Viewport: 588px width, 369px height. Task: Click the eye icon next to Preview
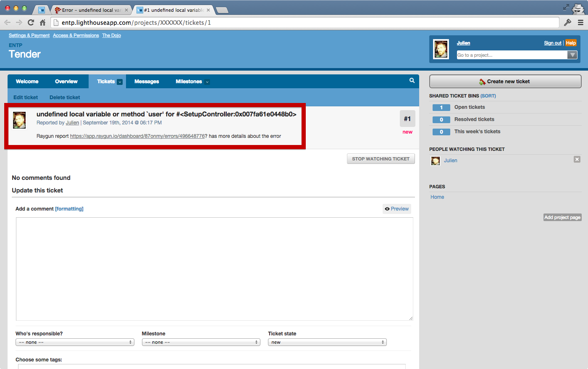click(x=387, y=209)
